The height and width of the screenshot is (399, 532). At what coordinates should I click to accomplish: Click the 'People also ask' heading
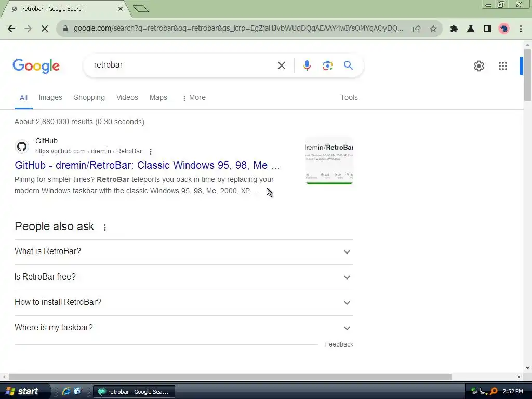54,227
